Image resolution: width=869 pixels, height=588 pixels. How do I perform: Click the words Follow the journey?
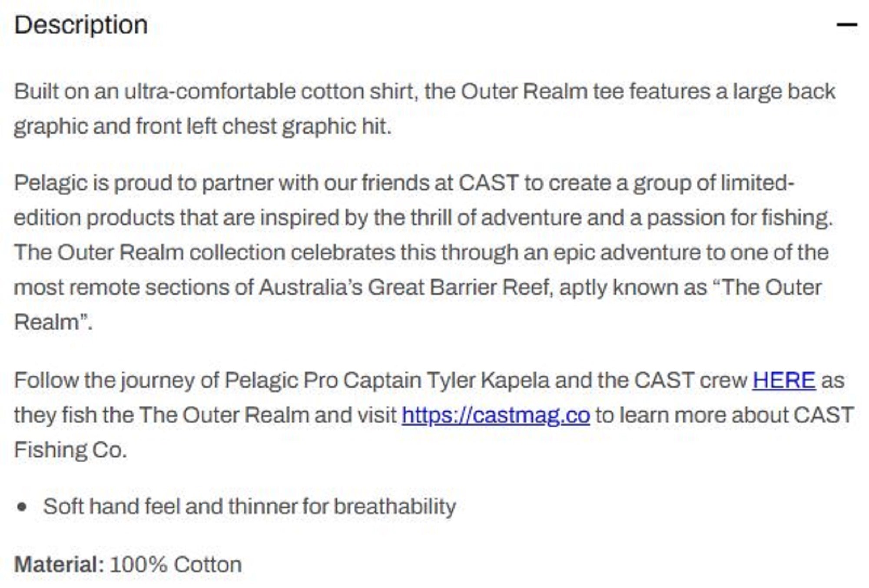(104, 380)
